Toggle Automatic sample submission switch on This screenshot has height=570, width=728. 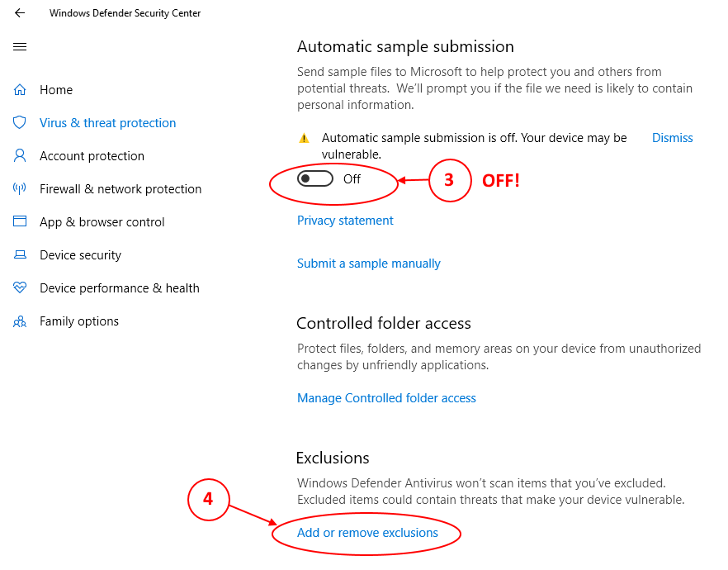tap(315, 178)
